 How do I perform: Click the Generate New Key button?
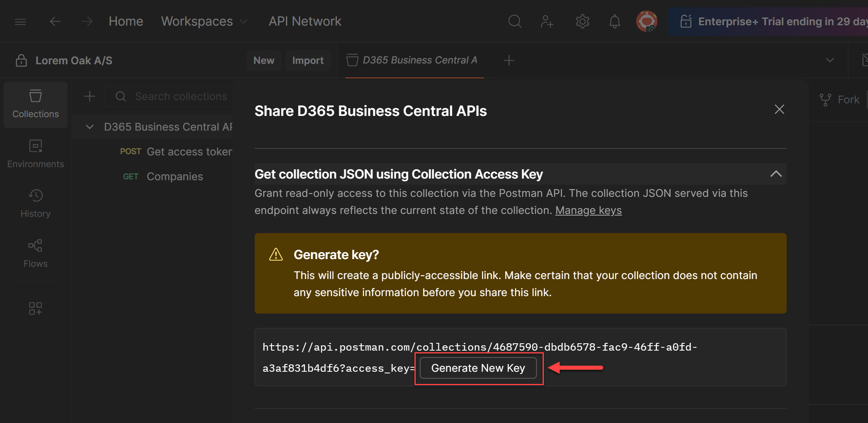click(x=478, y=368)
